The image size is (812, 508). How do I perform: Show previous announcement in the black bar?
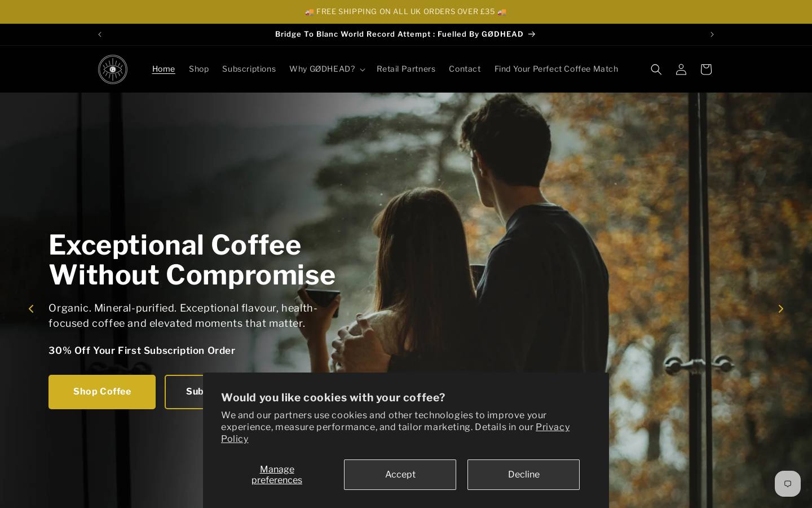(x=100, y=34)
